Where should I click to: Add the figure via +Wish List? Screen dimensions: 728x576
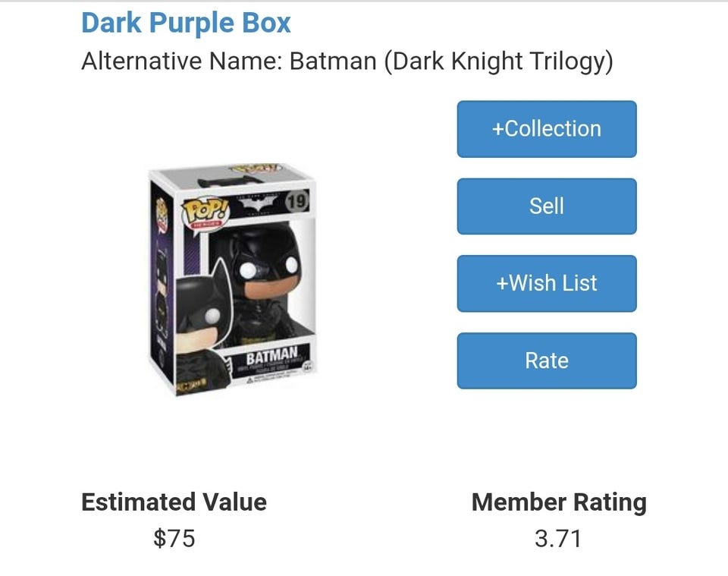coord(546,283)
